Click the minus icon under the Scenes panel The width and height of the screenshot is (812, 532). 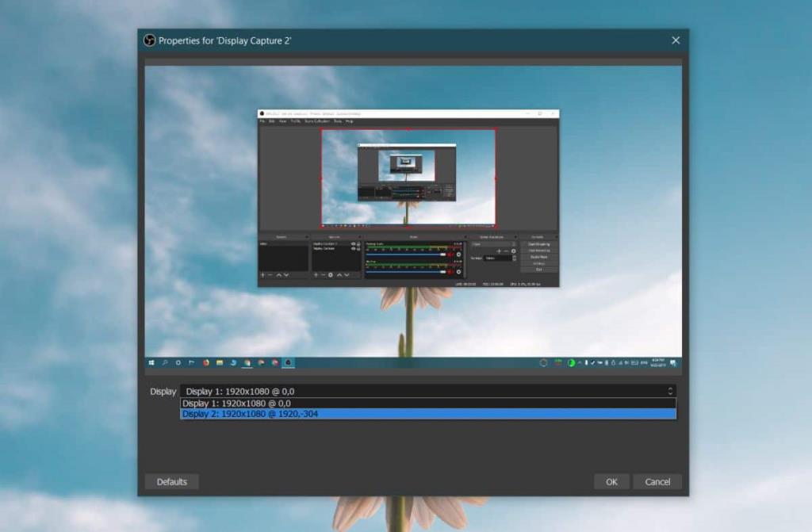(268, 275)
